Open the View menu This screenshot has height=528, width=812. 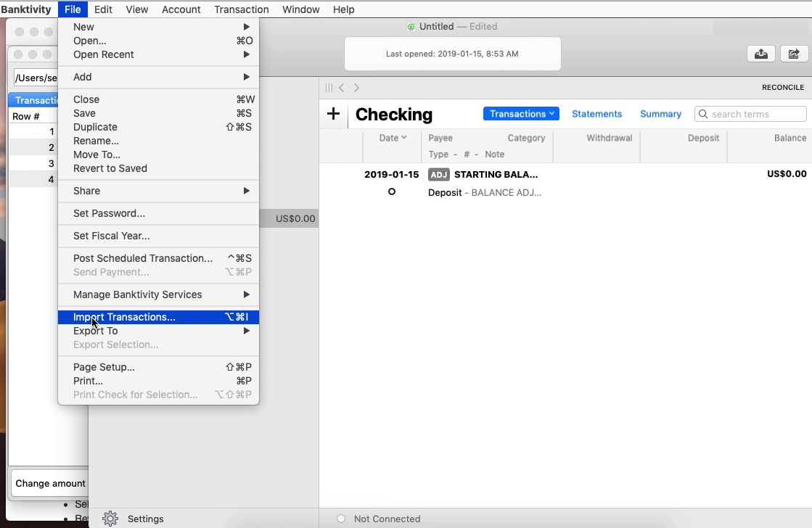point(136,9)
